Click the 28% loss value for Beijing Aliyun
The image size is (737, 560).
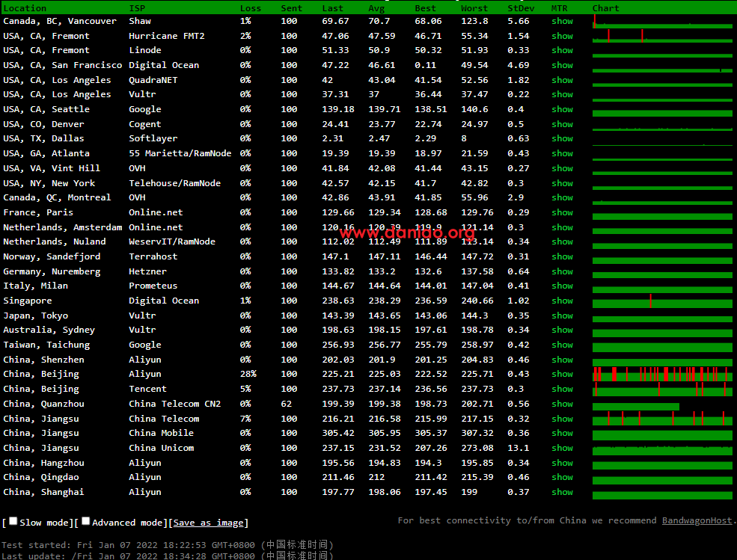pyautogui.click(x=248, y=374)
